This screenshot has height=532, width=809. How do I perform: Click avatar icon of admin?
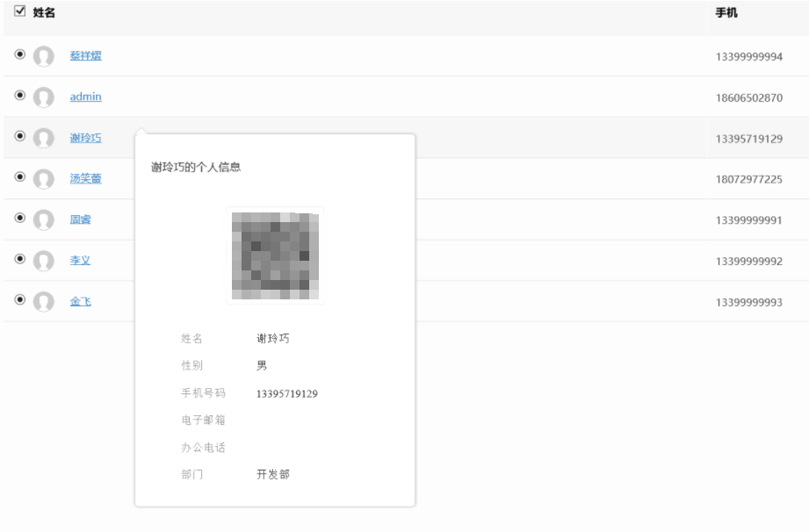click(44, 97)
